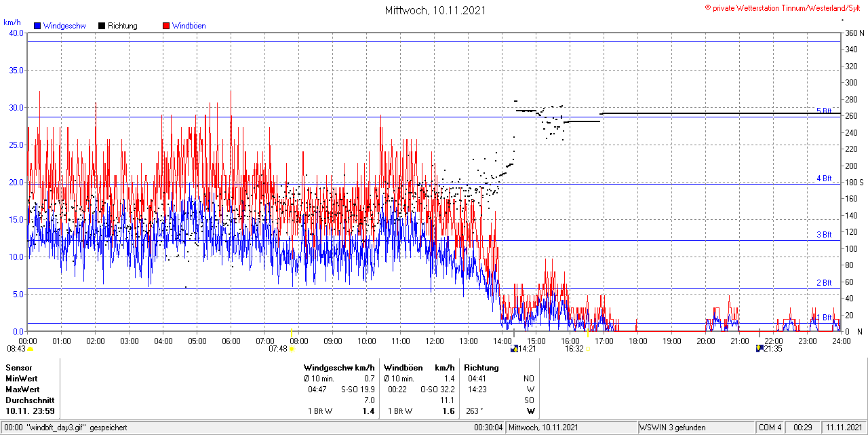Click the 360 N direction axis label
The image size is (868, 435).
pos(854,33)
